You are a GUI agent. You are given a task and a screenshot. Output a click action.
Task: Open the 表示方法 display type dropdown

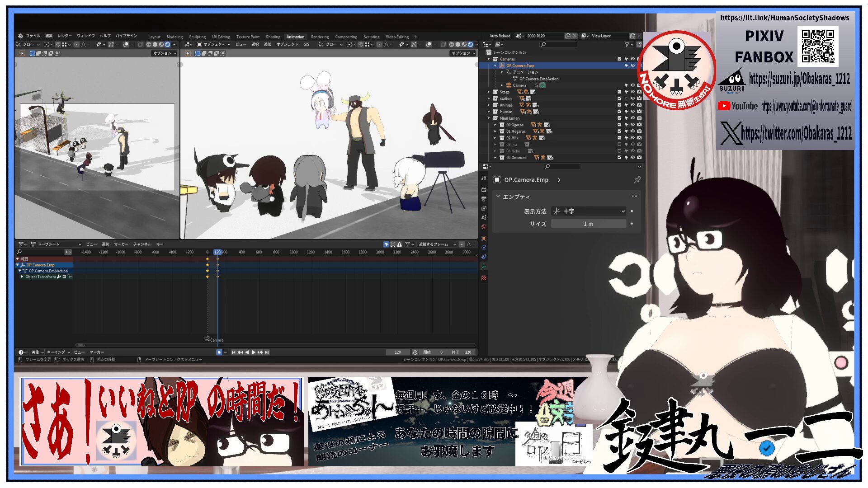click(x=589, y=211)
